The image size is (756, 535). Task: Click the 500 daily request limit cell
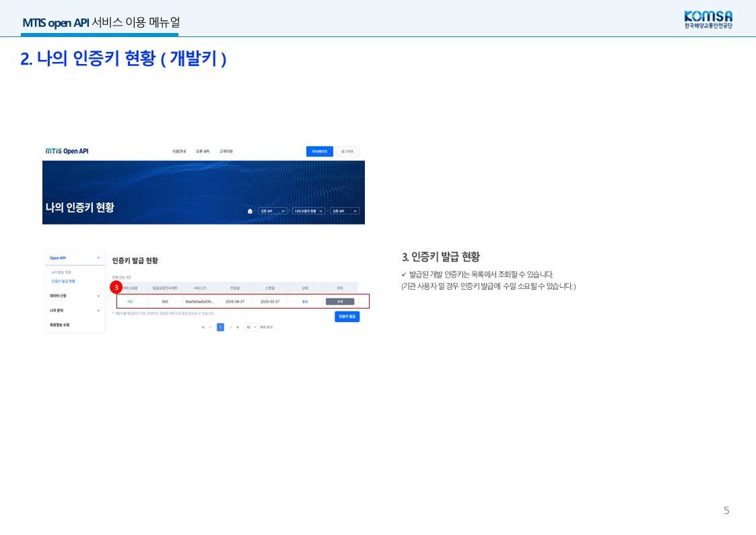pyautogui.click(x=165, y=301)
